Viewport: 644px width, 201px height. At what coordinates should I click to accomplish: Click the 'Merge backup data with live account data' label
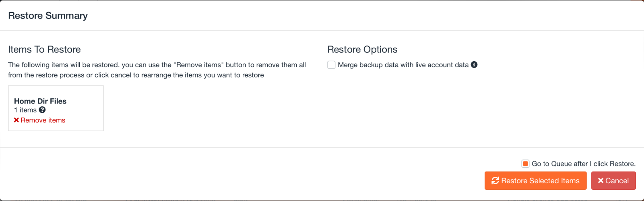403,65
